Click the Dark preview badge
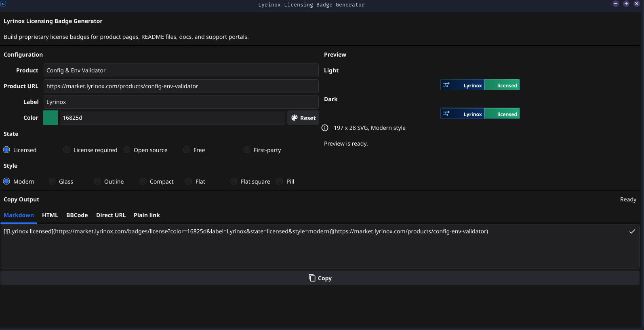Viewport: 644px width, 330px height. tap(480, 114)
